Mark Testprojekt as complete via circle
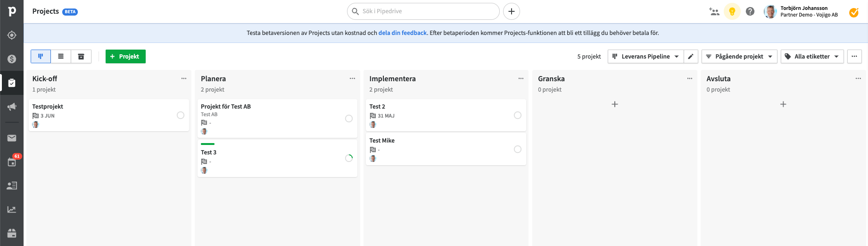Image resolution: width=868 pixels, height=246 pixels. click(181, 115)
